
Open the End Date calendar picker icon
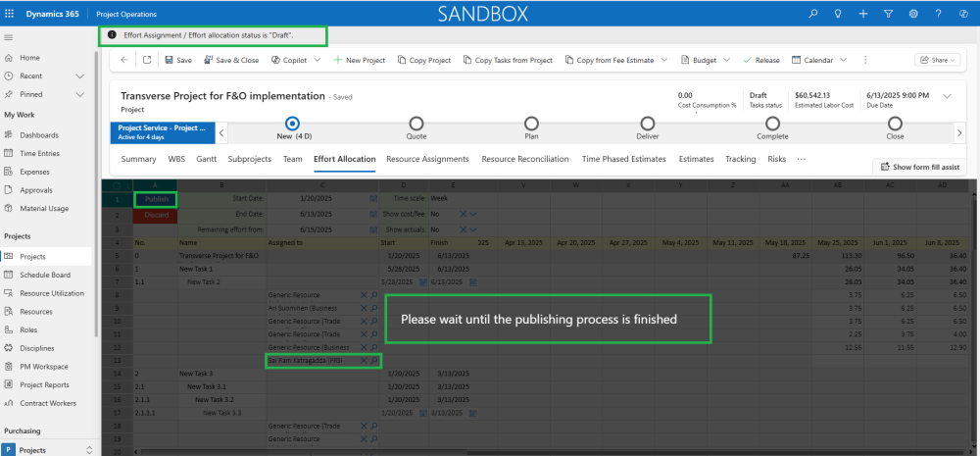[x=373, y=214]
